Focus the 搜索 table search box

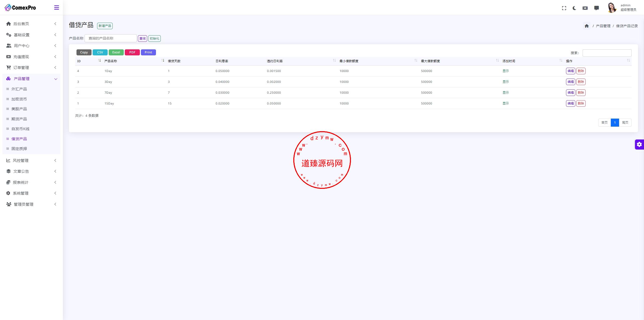607,53
